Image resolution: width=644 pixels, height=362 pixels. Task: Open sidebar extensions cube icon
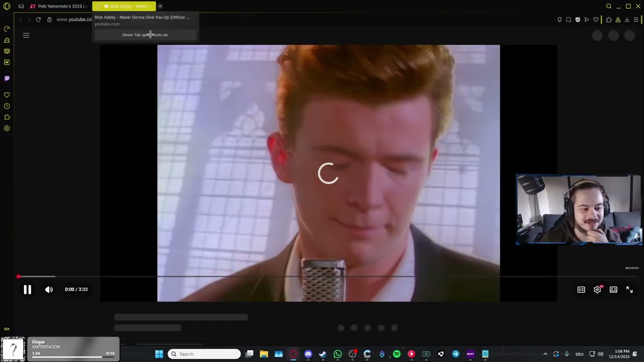(7, 117)
